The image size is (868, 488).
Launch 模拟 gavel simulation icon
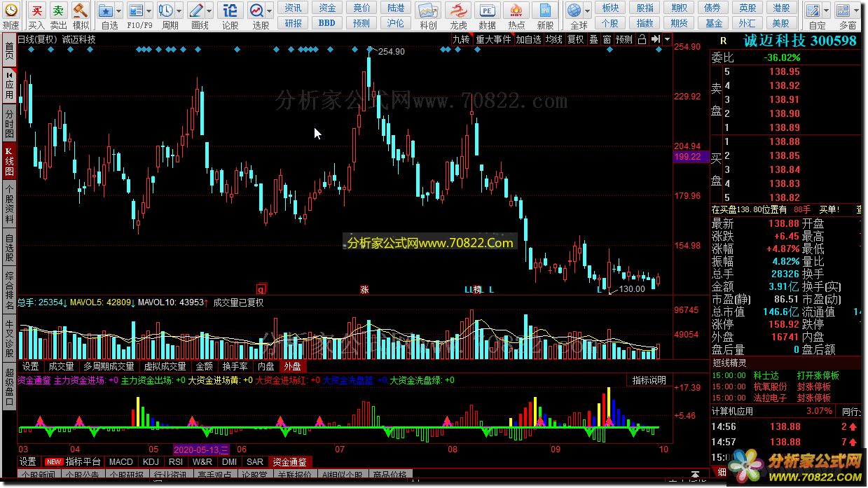click(81, 11)
